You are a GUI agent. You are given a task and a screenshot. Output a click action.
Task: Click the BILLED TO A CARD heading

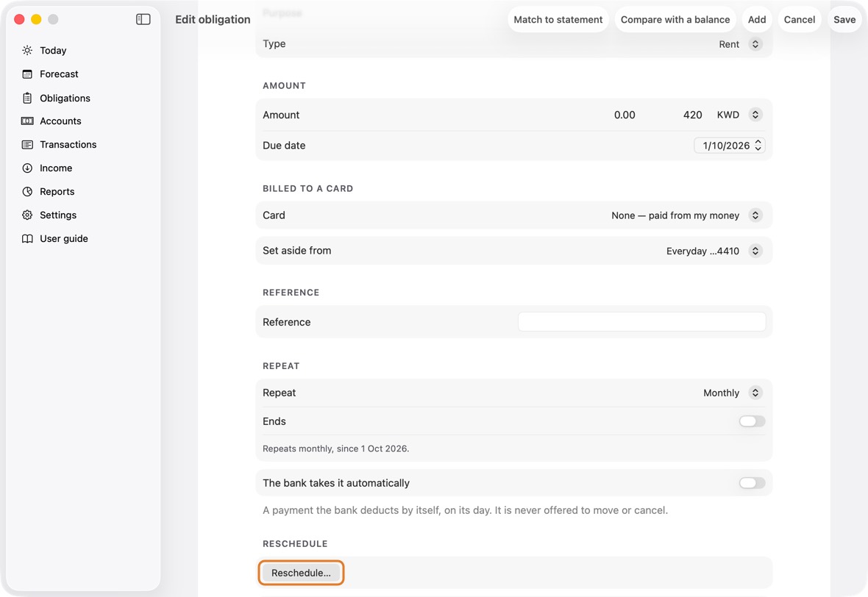tap(307, 189)
